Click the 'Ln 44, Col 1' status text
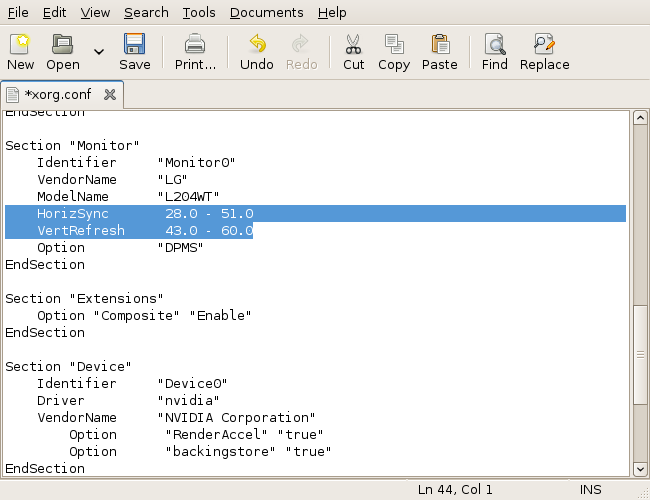The height and width of the screenshot is (500, 650). click(x=455, y=490)
